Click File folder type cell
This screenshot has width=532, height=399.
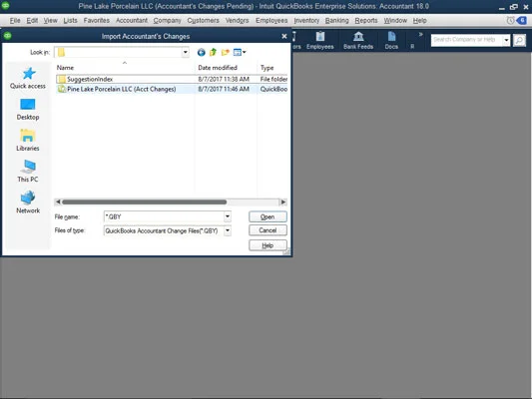pos(273,79)
